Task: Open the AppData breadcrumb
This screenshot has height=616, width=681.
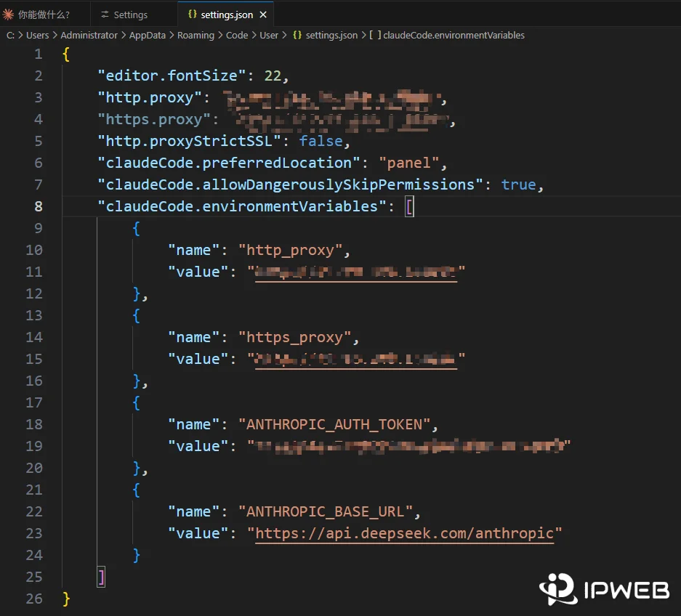Action: tap(148, 35)
